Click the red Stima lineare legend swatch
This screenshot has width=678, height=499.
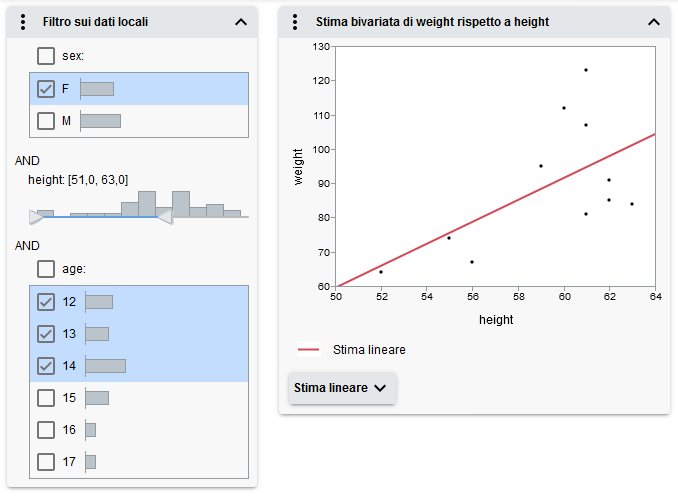pyautogui.click(x=308, y=350)
